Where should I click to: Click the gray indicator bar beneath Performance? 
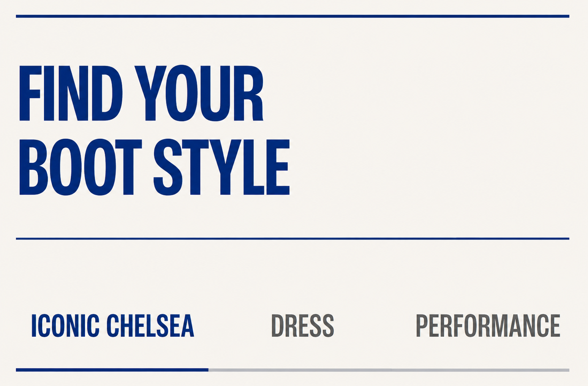pos(481,370)
